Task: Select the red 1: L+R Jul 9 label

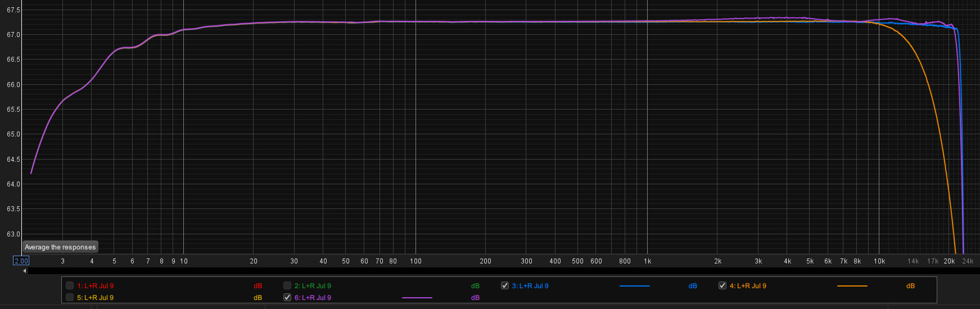Action: [x=95, y=286]
